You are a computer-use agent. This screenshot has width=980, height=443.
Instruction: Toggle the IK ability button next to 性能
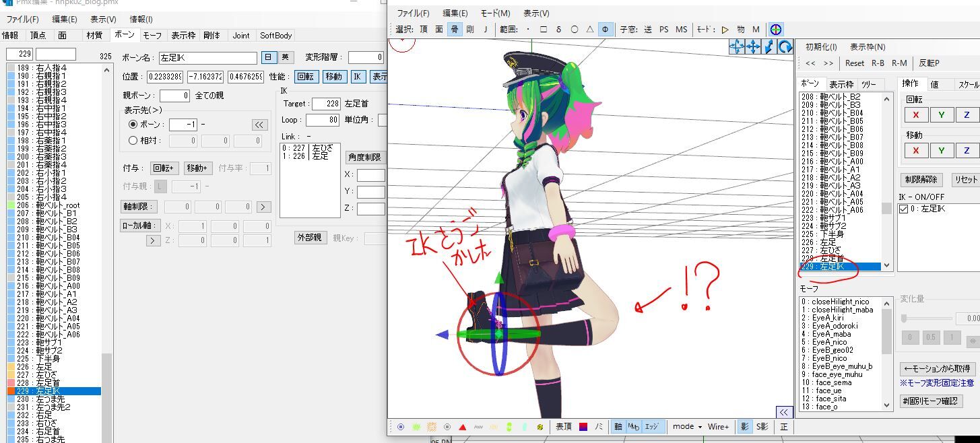(x=358, y=77)
